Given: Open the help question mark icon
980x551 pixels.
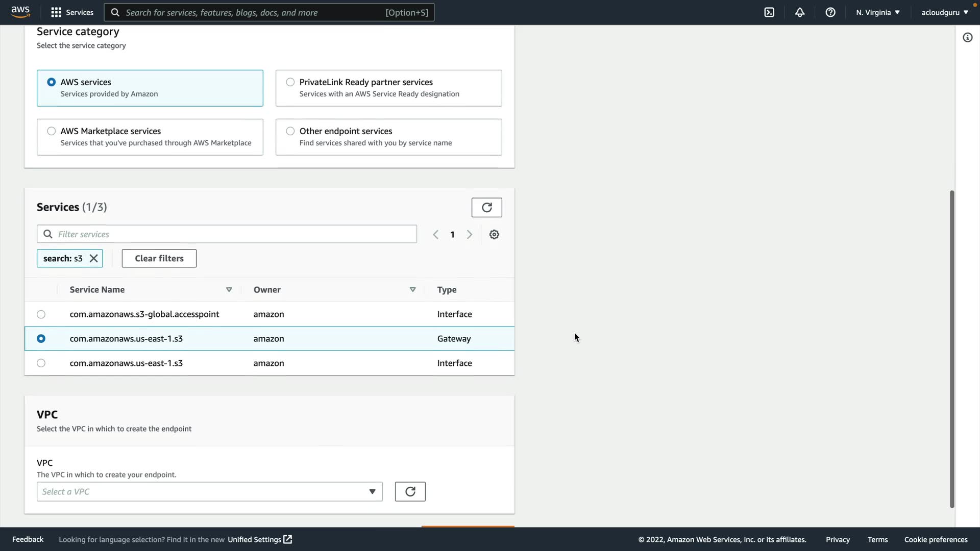Looking at the screenshot, I should tap(830, 12).
